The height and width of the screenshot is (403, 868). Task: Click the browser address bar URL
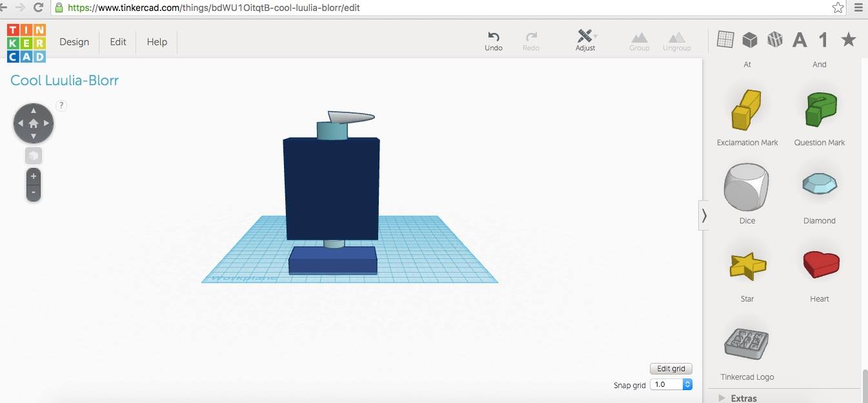click(215, 8)
